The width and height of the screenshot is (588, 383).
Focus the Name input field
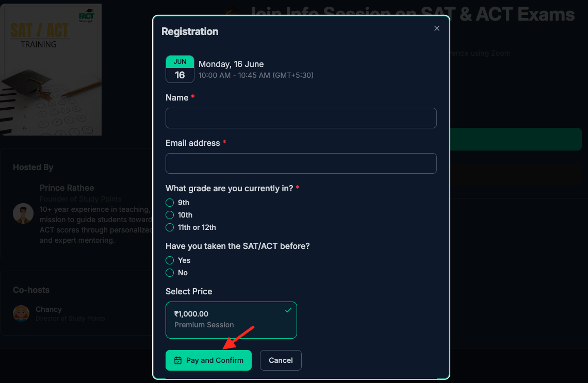tap(301, 118)
